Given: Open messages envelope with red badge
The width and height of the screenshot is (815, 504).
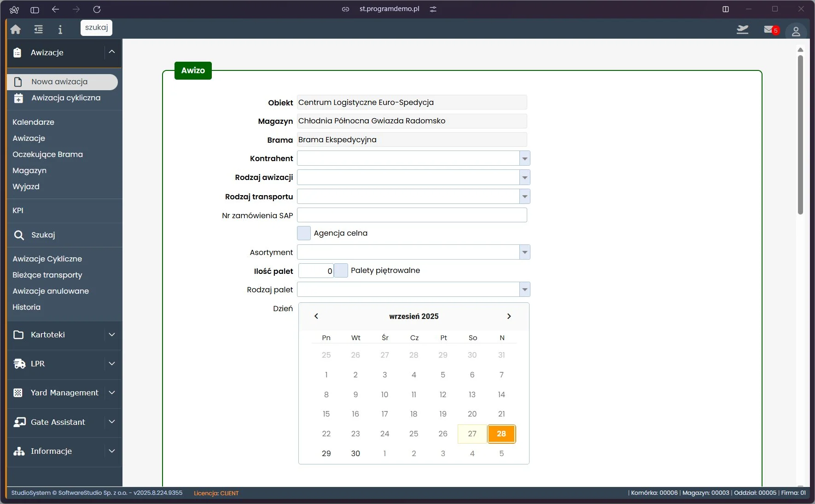Looking at the screenshot, I should tap(769, 30).
